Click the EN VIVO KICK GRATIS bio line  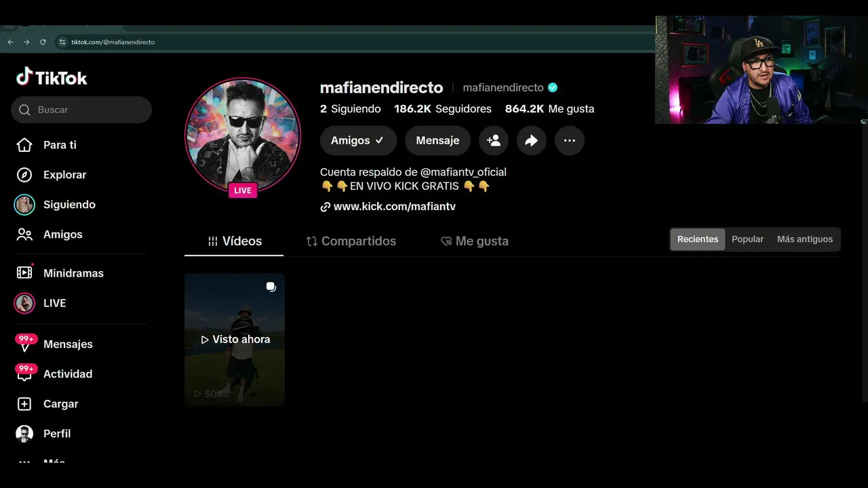tap(405, 186)
